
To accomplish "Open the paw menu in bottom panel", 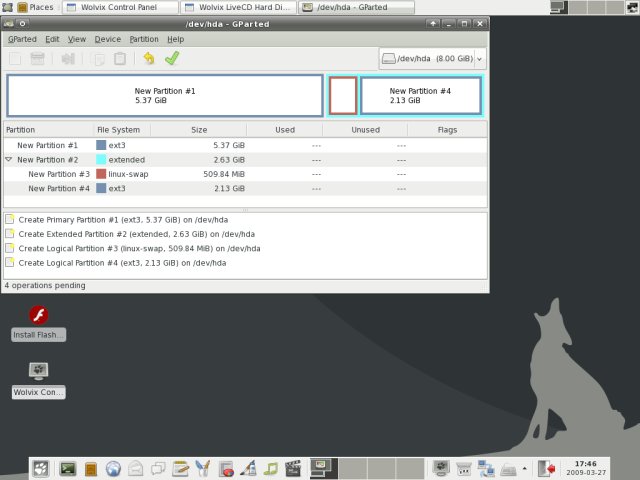I will [x=41, y=469].
